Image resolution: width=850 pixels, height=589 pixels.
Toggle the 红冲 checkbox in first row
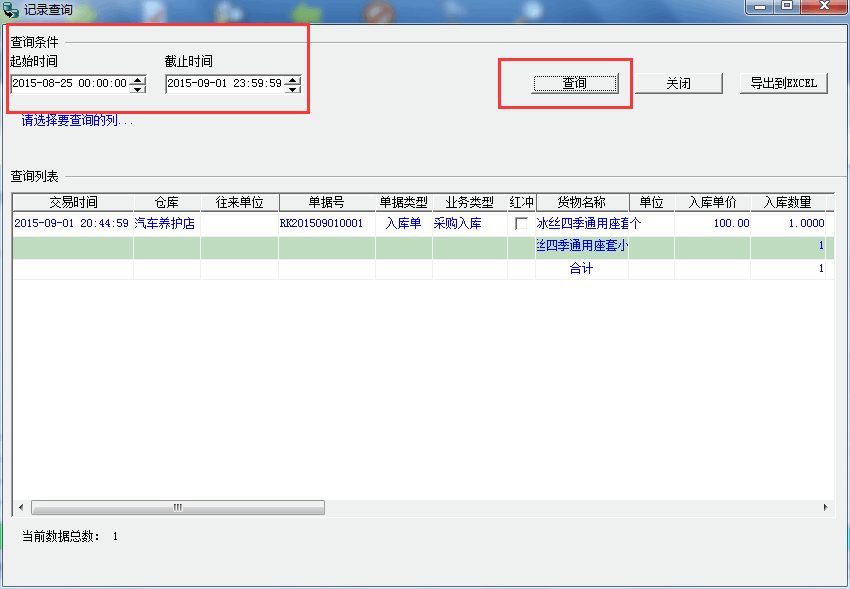(x=521, y=223)
